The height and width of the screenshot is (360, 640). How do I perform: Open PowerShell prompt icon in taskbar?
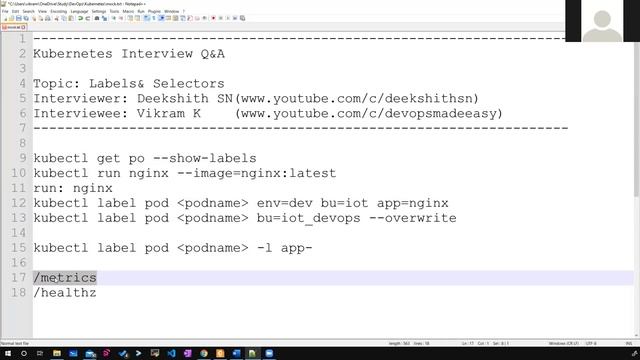pos(138,353)
